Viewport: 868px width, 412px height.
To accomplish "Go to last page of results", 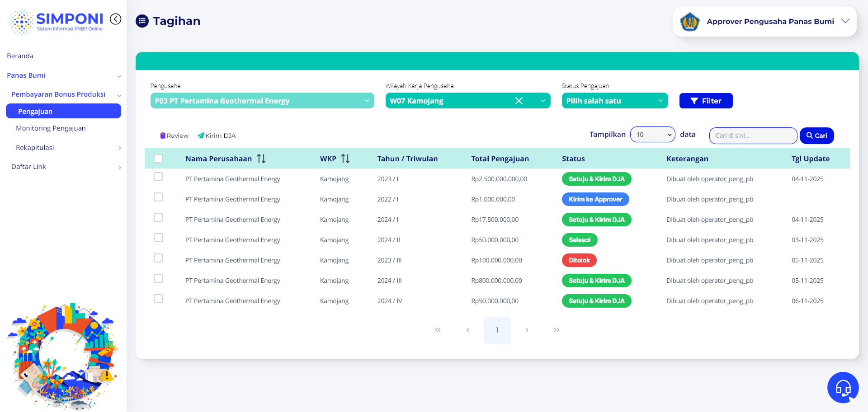I will click(x=557, y=330).
